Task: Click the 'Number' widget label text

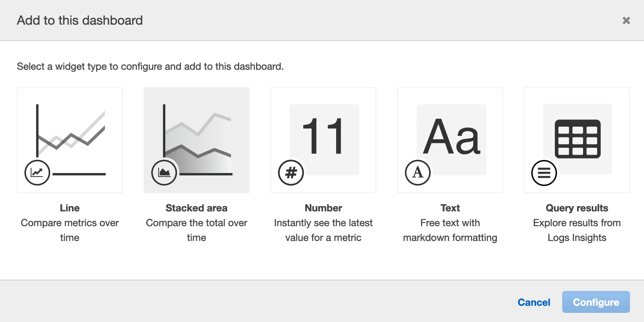Action: [323, 208]
